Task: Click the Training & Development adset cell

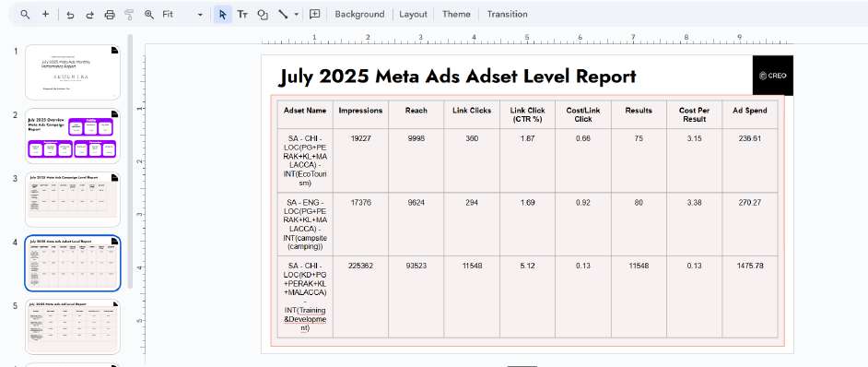Action: pos(305,297)
